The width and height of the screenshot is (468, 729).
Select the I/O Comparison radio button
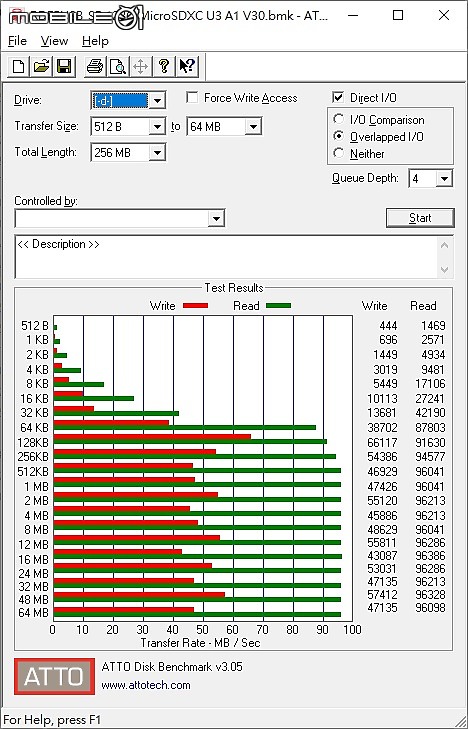tap(339, 119)
